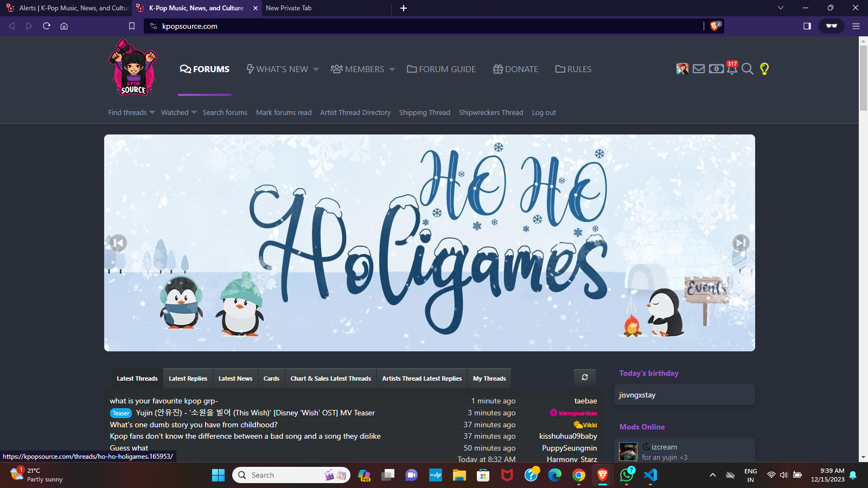Click the money banknote icon in header
Viewport: 868px width, 488px height.
(716, 69)
